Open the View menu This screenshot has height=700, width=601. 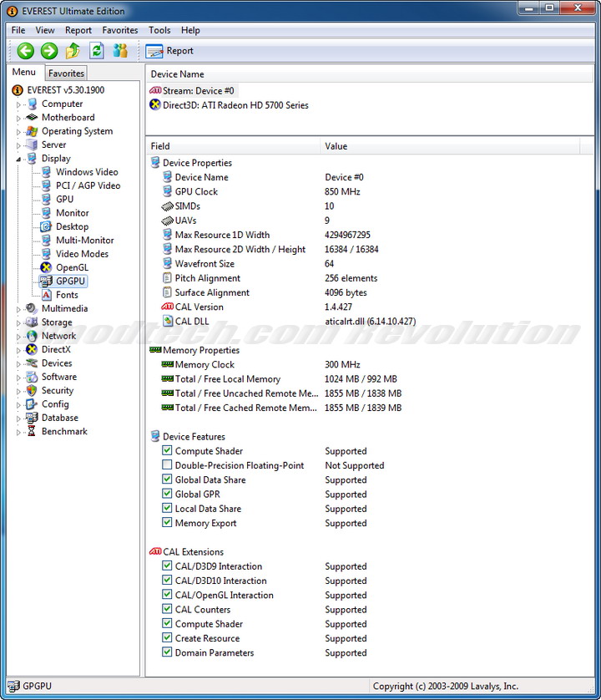[x=45, y=30]
